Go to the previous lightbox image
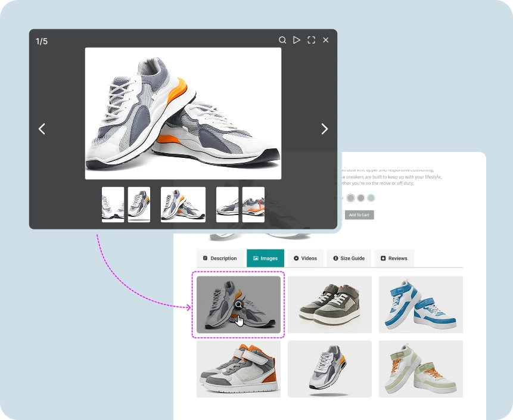This screenshot has width=513, height=420. (42, 129)
